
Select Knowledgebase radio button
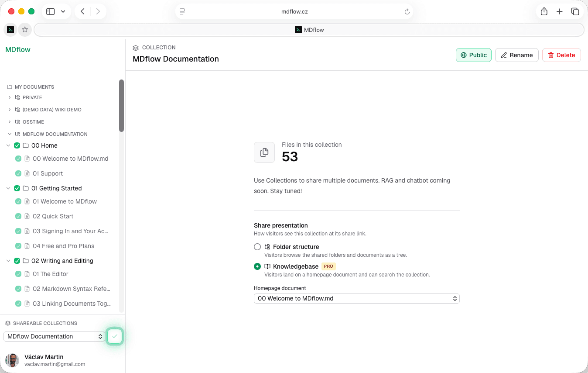[257, 266]
